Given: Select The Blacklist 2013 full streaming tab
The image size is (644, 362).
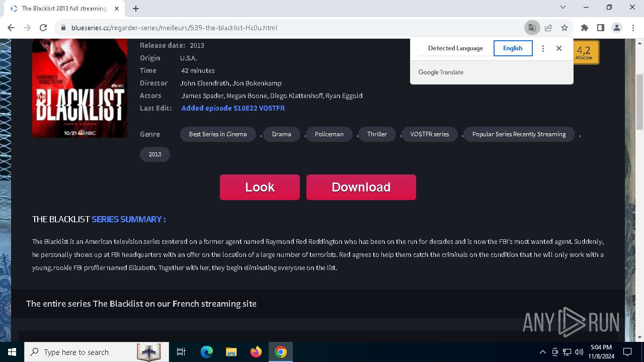Looking at the screenshot, I should point(64,9).
